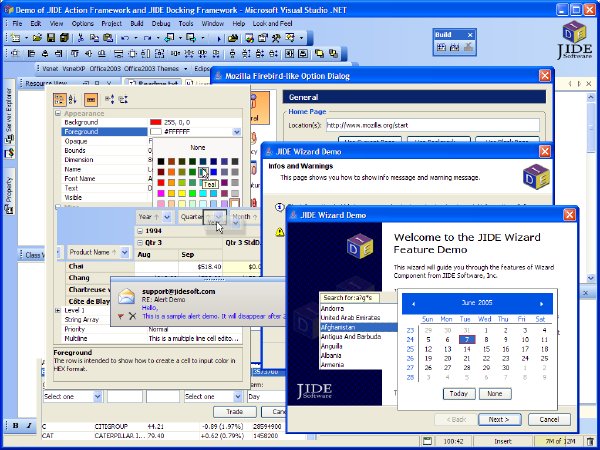Click None at top of color picker

coord(197,148)
